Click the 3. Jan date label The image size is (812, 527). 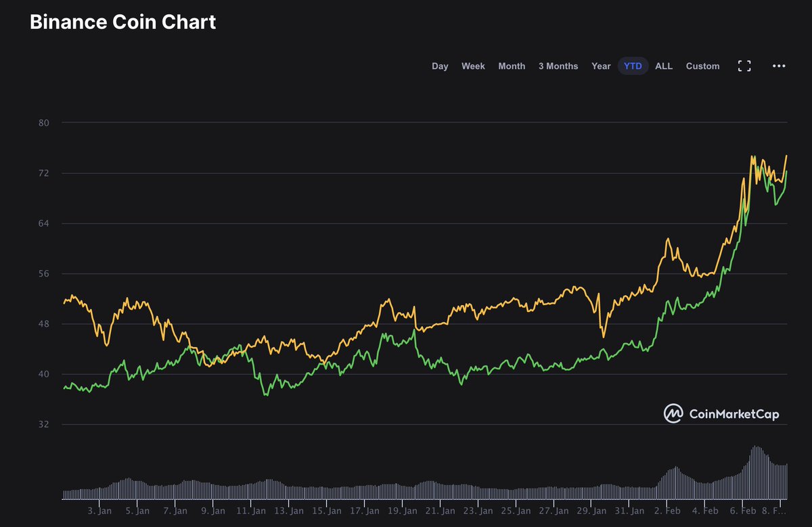click(x=101, y=511)
